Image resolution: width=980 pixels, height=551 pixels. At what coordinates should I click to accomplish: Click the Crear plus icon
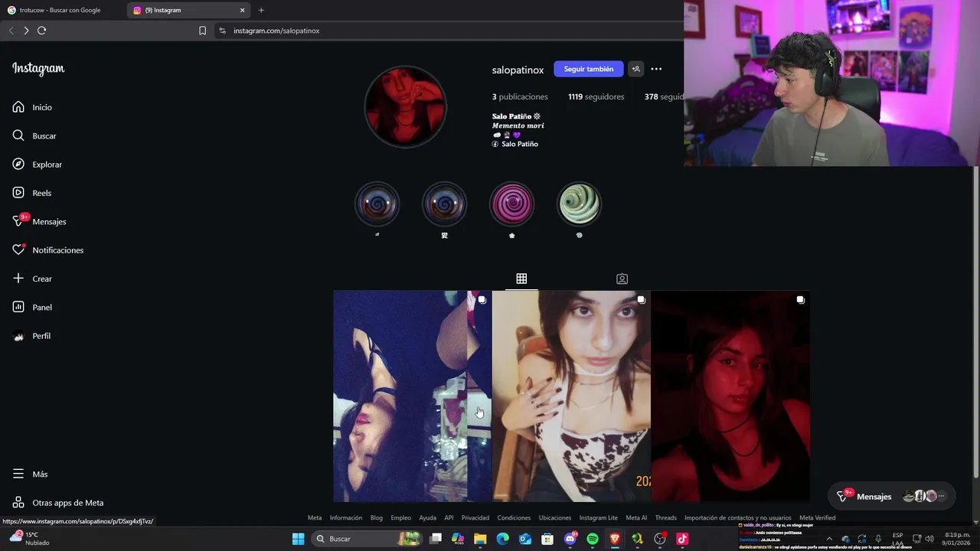pos(18,279)
